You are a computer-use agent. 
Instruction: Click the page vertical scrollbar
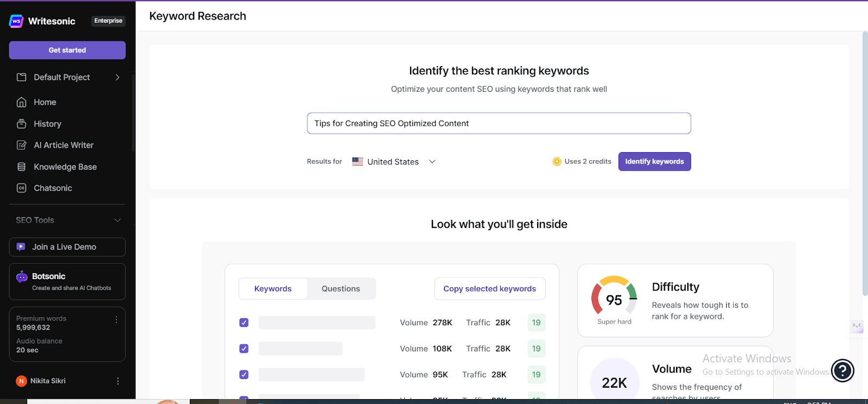865,163
